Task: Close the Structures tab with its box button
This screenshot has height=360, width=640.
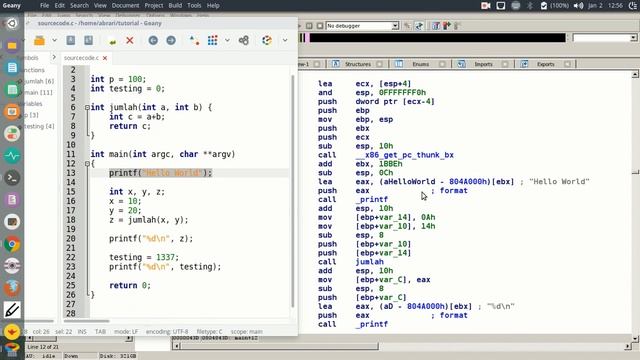Action: pos(380,64)
